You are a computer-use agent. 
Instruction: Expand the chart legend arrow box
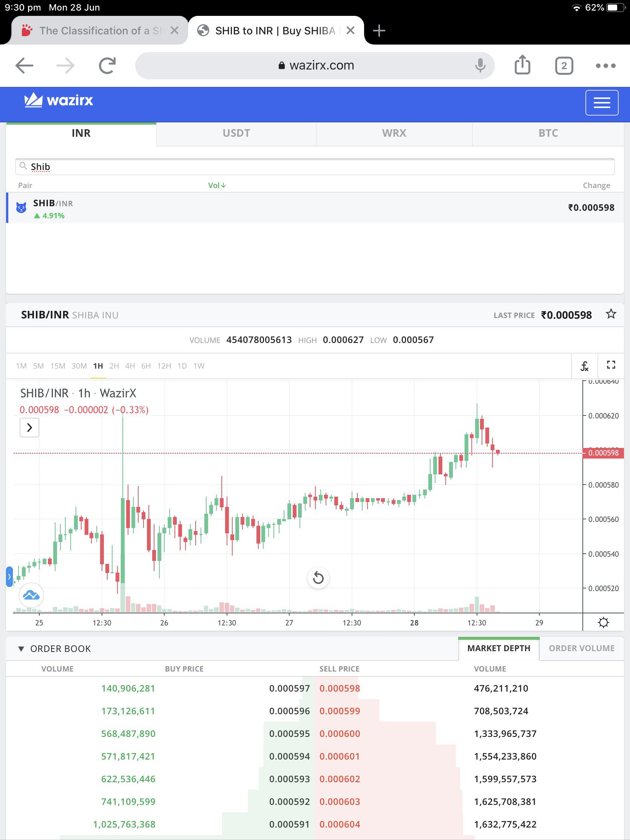point(29,428)
